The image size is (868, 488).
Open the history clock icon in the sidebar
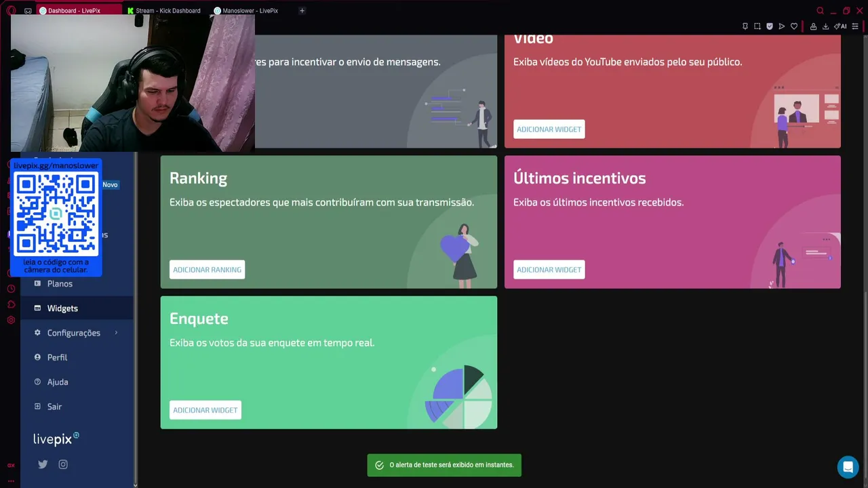click(x=11, y=289)
